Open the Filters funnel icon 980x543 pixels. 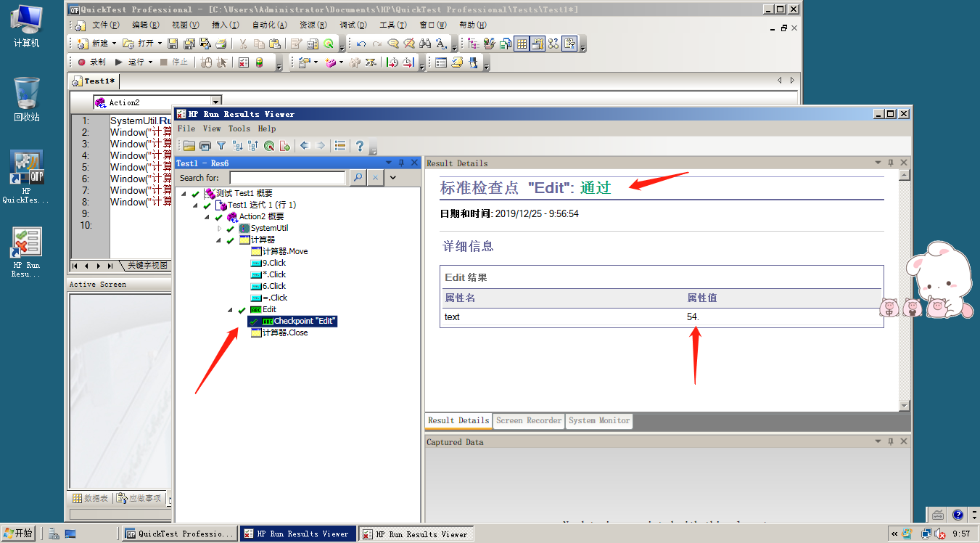click(x=221, y=145)
